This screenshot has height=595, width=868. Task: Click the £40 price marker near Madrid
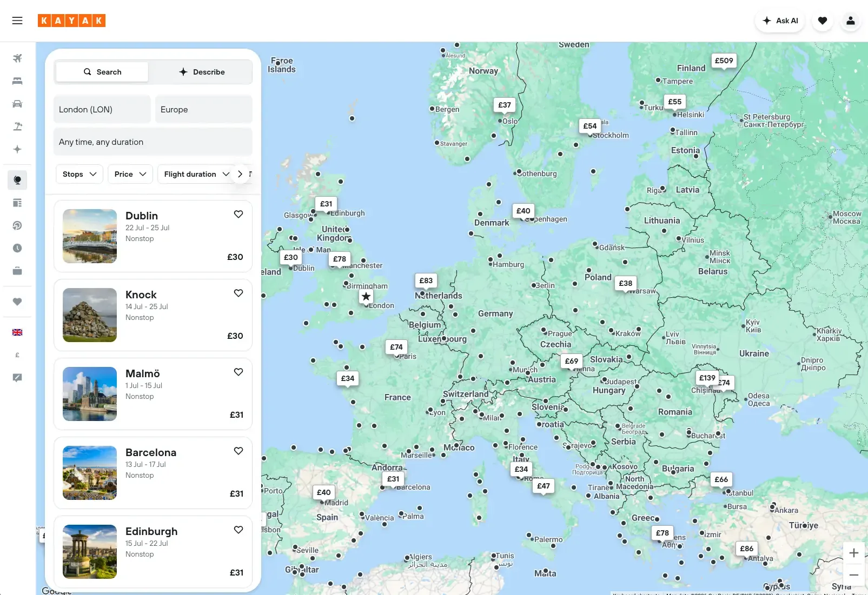[324, 492]
